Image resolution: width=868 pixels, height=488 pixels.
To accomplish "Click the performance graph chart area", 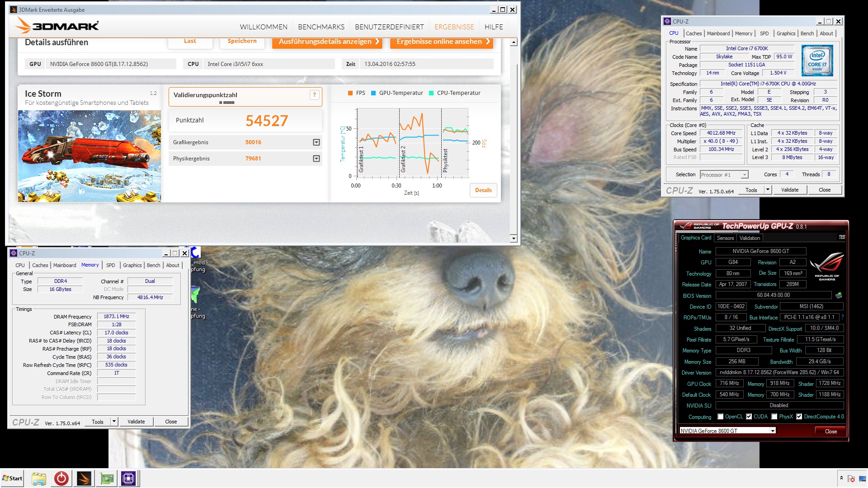I will pyautogui.click(x=412, y=142).
